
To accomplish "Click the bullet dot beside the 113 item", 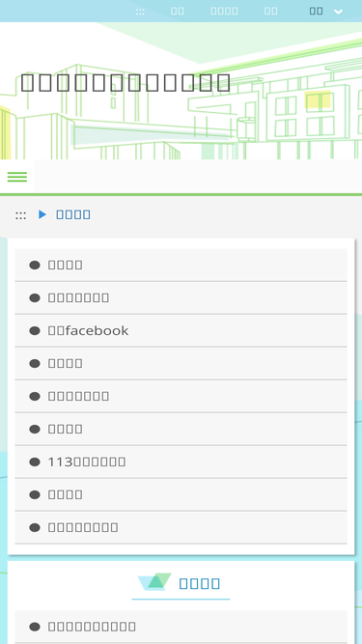I will (x=35, y=462).
